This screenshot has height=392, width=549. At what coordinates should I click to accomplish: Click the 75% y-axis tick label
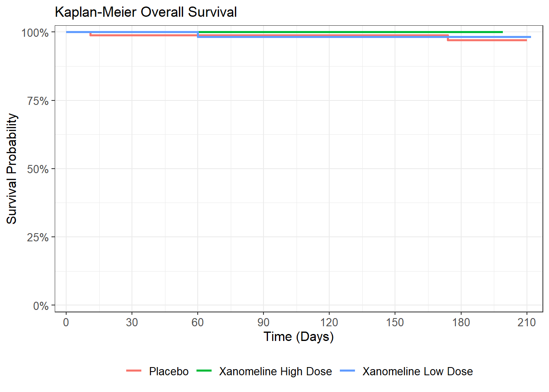(38, 101)
